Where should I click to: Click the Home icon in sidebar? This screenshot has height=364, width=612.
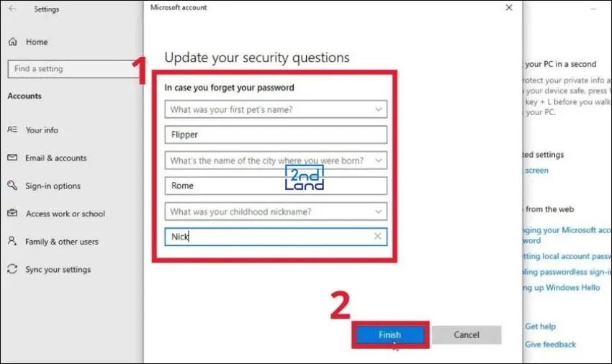click(12, 42)
